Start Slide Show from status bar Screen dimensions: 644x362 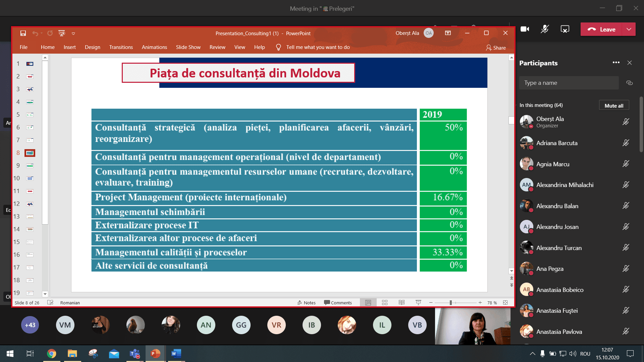pos(418,303)
